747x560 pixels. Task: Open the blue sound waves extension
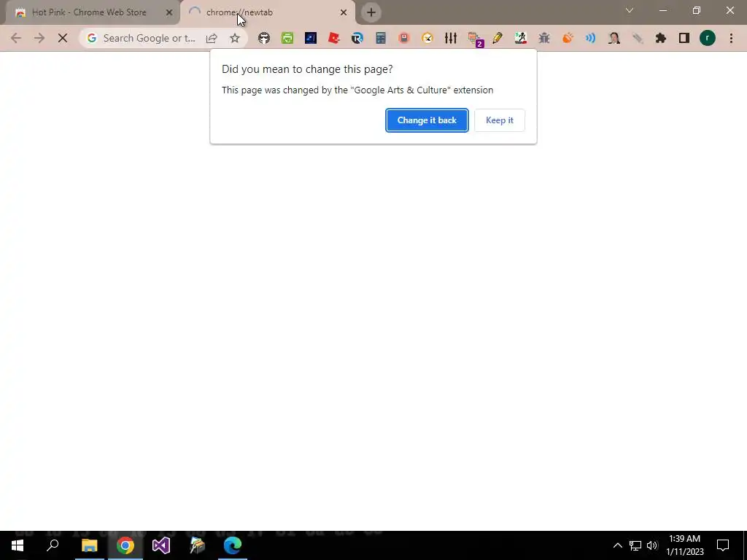point(591,38)
